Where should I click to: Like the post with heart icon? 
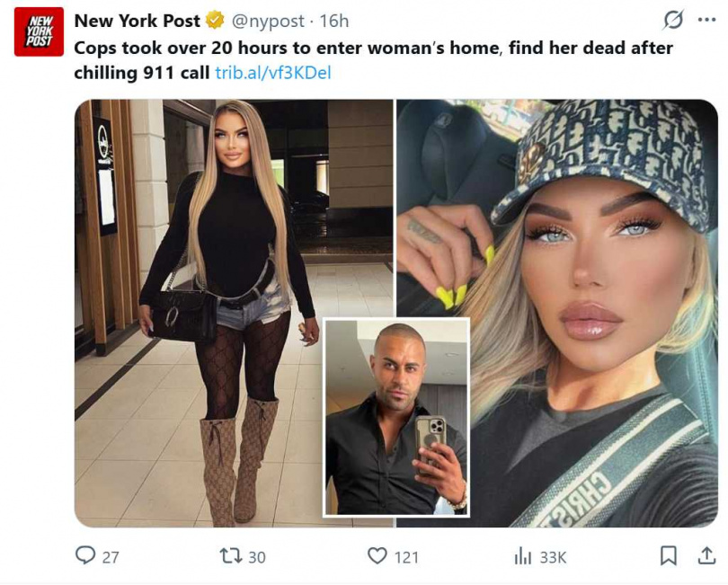(377, 555)
